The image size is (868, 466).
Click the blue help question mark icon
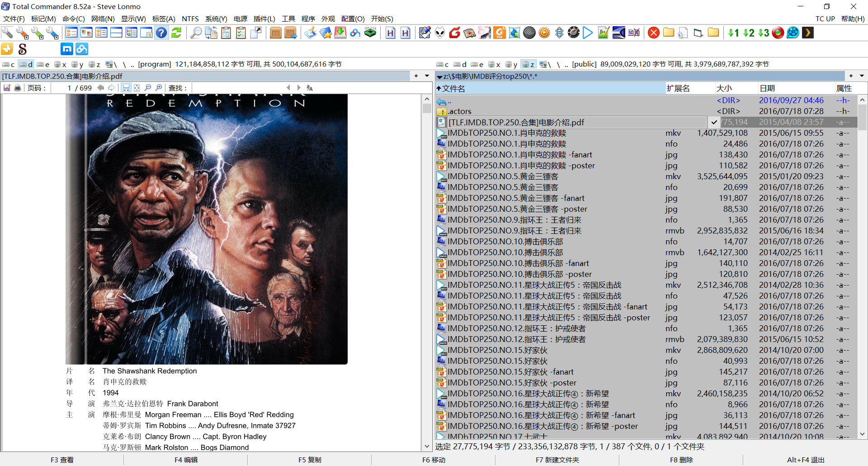point(161,33)
